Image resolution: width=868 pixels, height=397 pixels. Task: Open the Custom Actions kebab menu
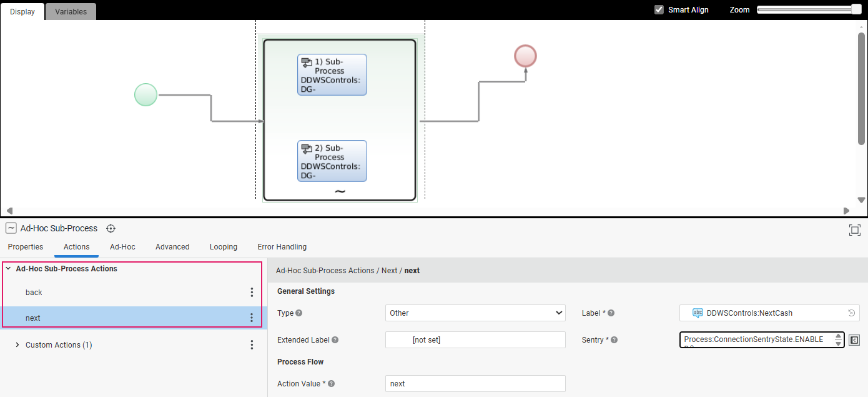(252, 345)
